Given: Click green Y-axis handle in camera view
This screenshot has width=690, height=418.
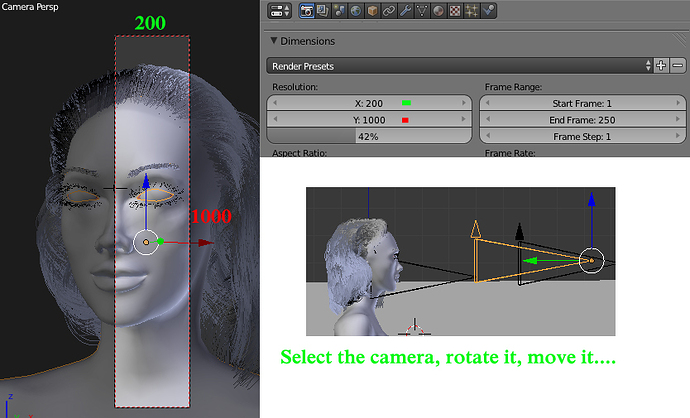Looking at the screenshot, I should pyautogui.click(x=160, y=241).
